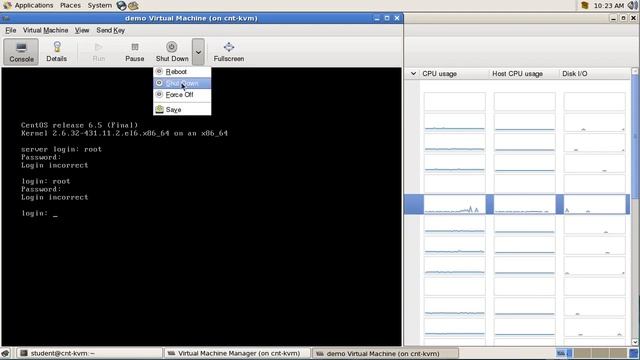Select Save from the shutdown menu

point(182,109)
